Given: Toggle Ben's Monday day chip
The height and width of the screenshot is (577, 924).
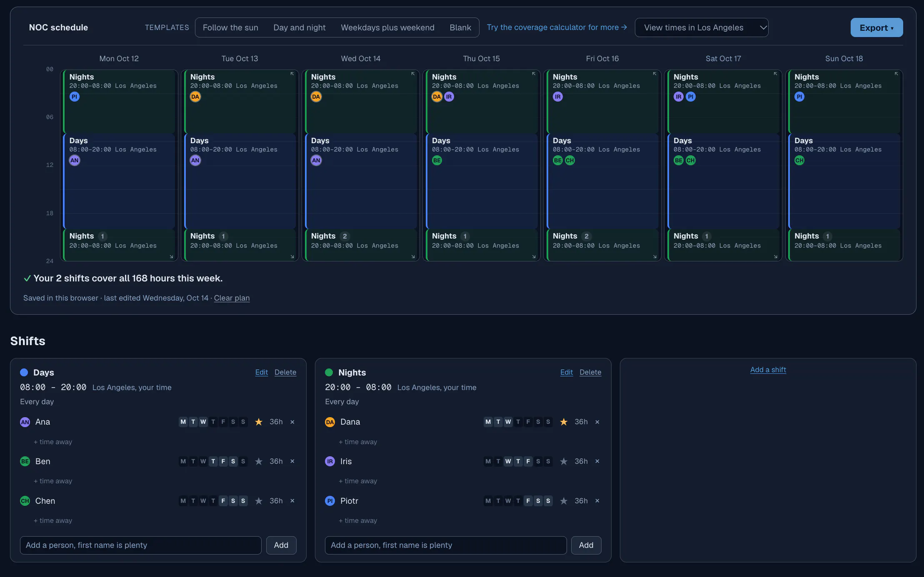Looking at the screenshot, I should (x=183, y=461).
